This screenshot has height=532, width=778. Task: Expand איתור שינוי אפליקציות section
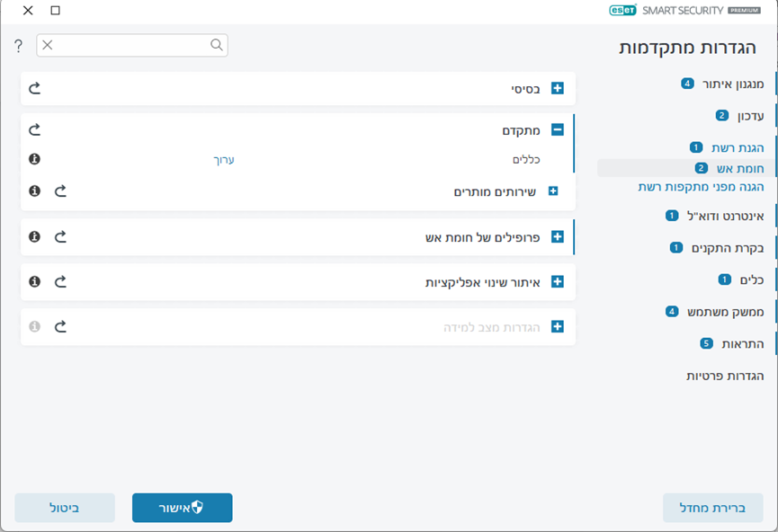click(x=558, y=281)
